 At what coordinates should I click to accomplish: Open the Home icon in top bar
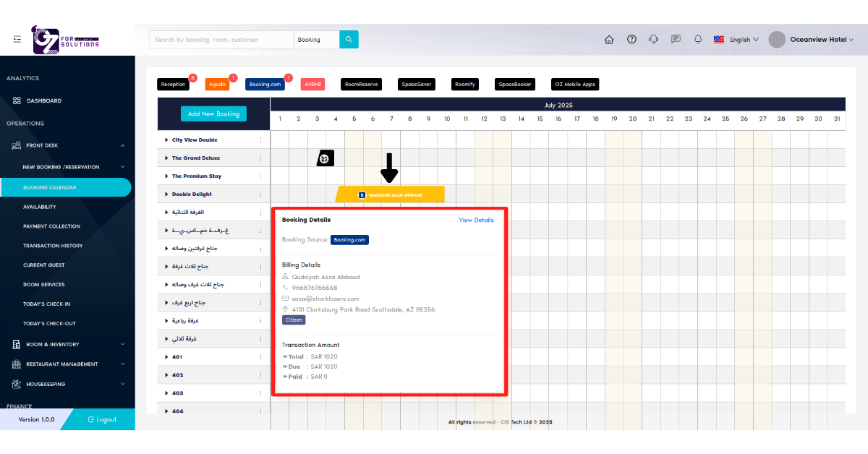click(x=609, y=39)
